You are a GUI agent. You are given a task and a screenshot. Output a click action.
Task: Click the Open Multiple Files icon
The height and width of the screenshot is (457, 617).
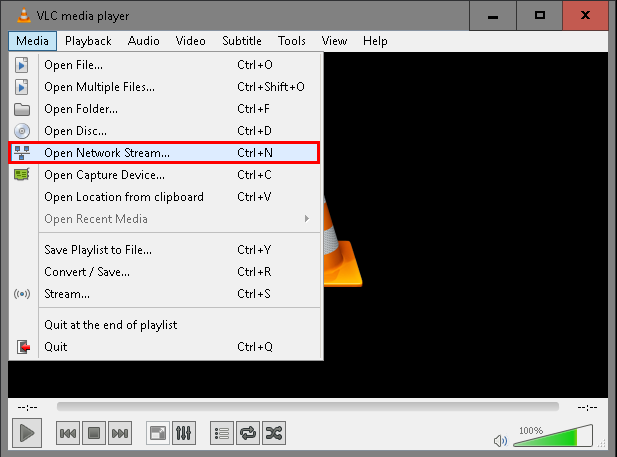tap(22, 87)
